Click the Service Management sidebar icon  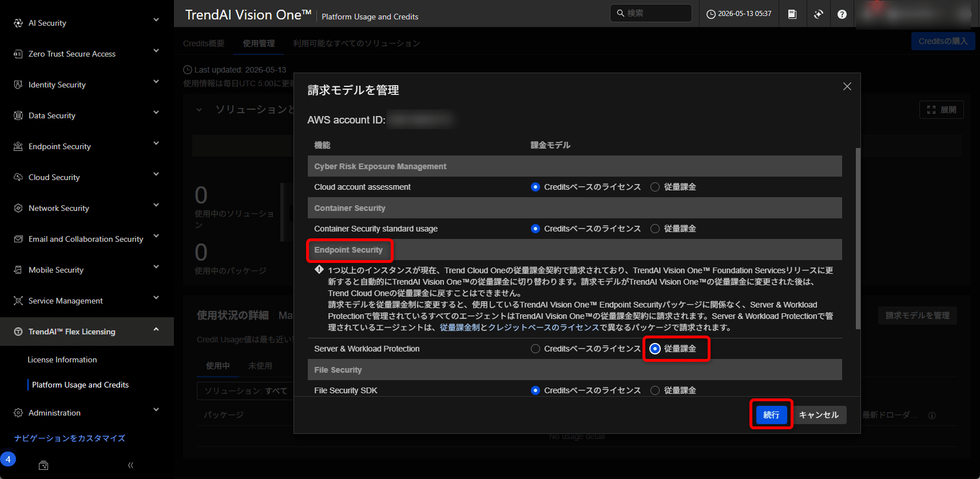point(18,301)
